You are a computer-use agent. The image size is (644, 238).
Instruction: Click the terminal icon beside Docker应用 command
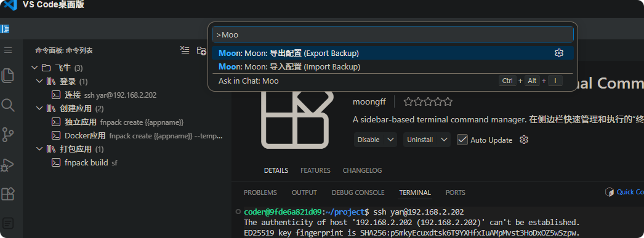(56, 135)
